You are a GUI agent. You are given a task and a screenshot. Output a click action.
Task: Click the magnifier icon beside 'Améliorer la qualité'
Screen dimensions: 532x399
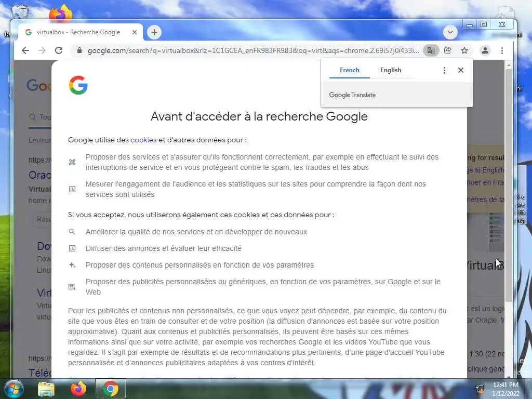point(72,232)
